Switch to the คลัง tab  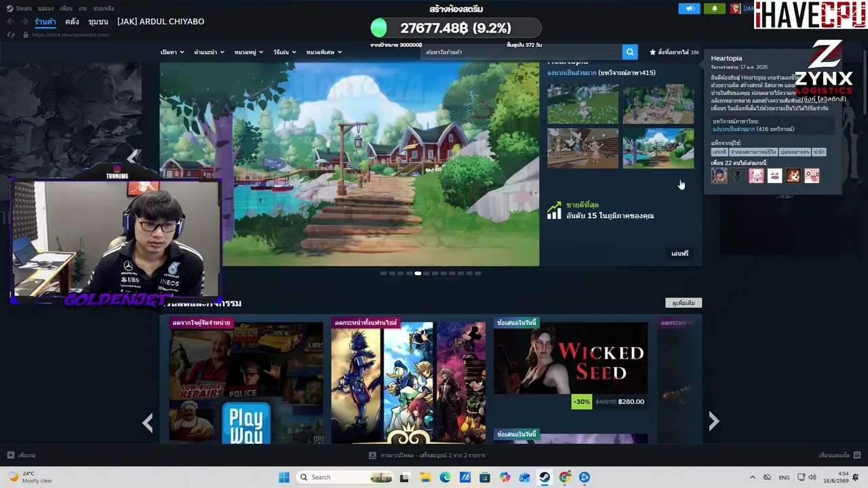(72, 22)
